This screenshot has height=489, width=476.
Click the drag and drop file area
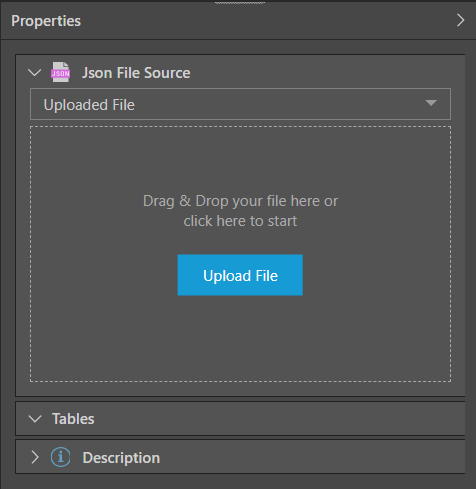pyautogui.click(x=240, y=254)
